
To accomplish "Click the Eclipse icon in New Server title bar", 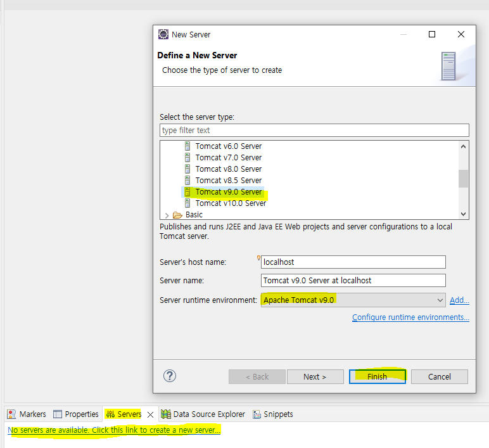I will (163, 34).
